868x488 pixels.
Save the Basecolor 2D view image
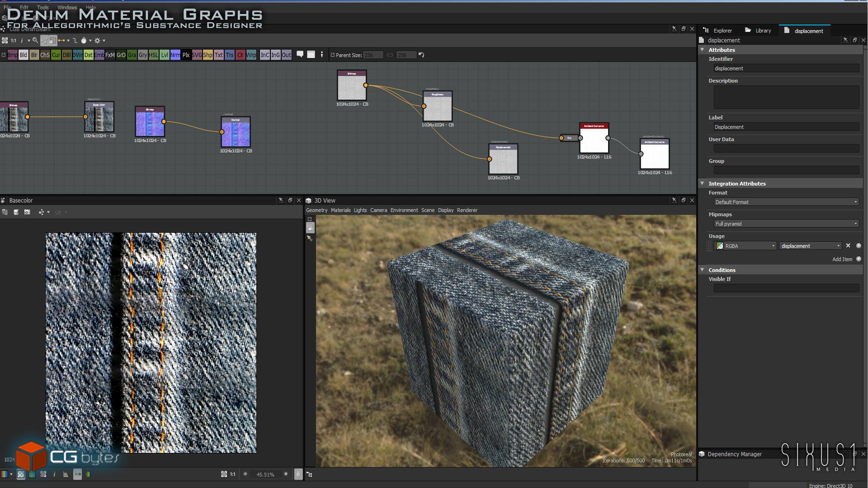16,212
